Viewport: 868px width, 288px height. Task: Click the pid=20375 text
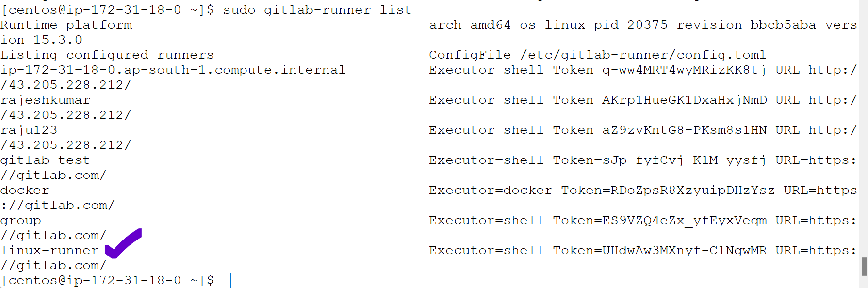click(630, 25)
